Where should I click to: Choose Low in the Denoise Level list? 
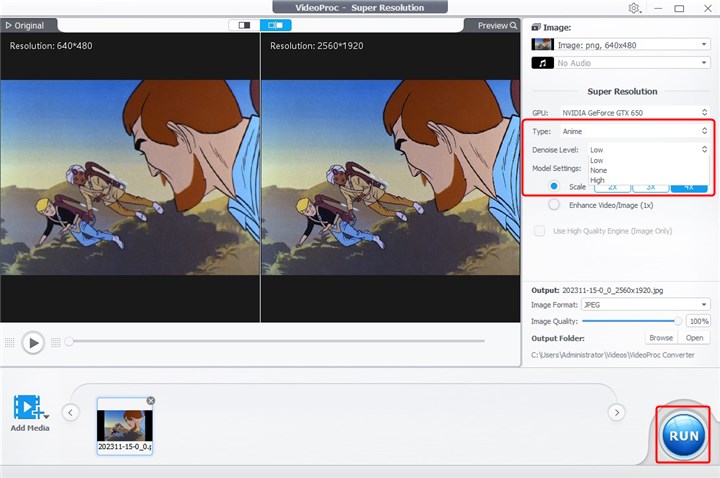649,160
